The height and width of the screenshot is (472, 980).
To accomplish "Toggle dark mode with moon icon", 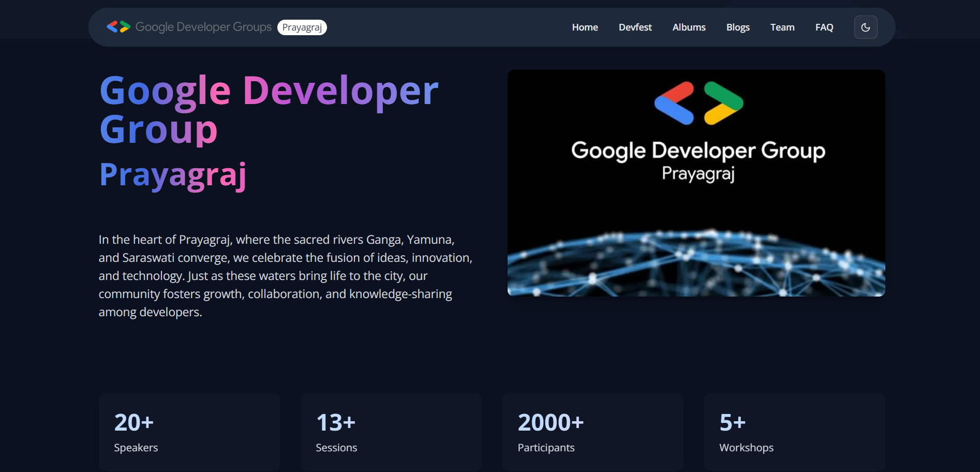I will pyautogui.click(x=866, y=27).
